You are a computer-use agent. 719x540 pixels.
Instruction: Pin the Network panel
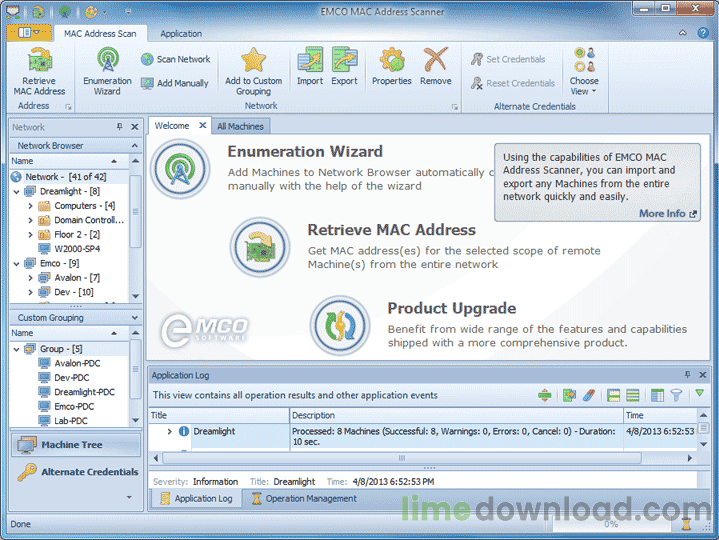(x=120, y=127)
